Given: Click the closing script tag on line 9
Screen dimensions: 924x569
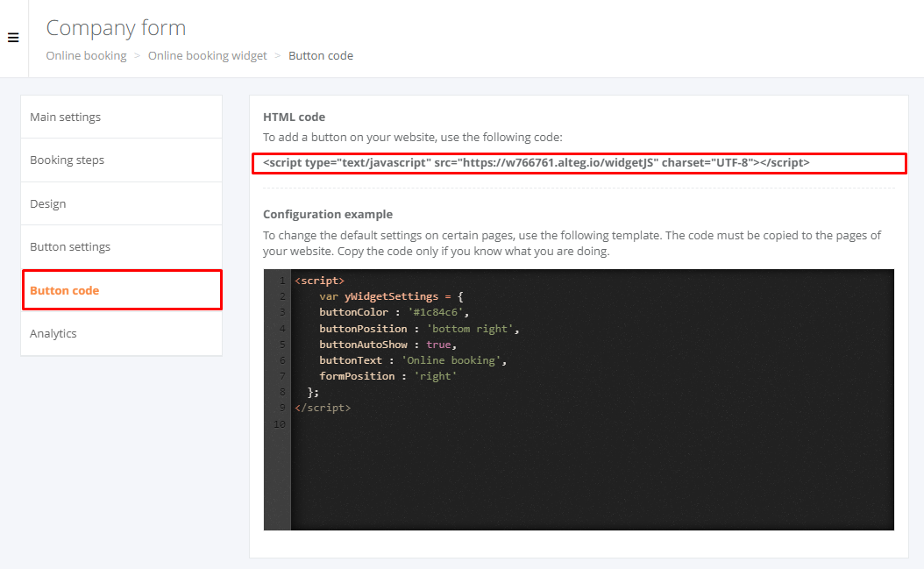Looking at the screenshot, I should 323,408.
